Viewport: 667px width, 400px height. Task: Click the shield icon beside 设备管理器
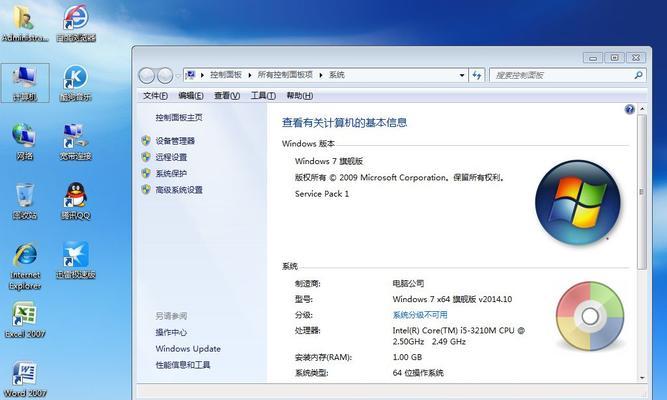[x=146, y=140]
